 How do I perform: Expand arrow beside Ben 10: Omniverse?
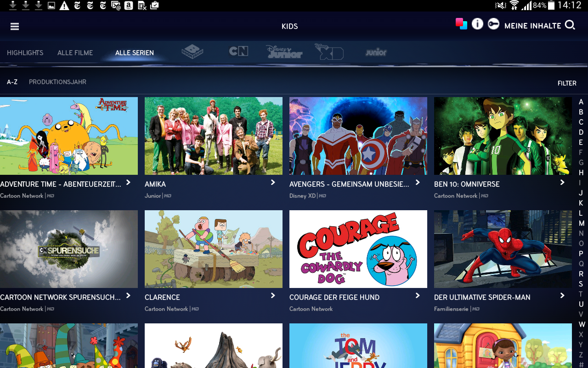(562, 183)
